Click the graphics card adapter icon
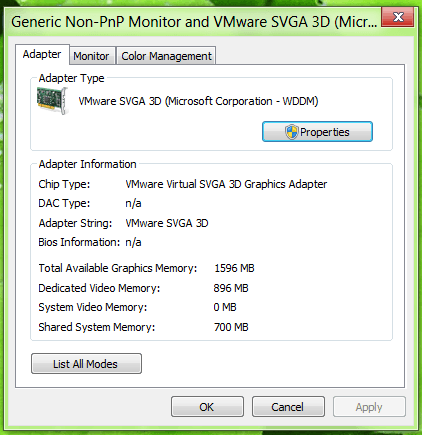This screenshot has height=435, width=422. [53, 101]
